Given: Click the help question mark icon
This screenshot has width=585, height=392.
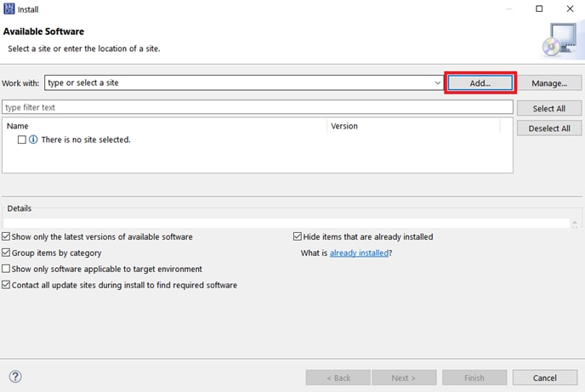Looking at the screenshot, I should tap(15, 377).
